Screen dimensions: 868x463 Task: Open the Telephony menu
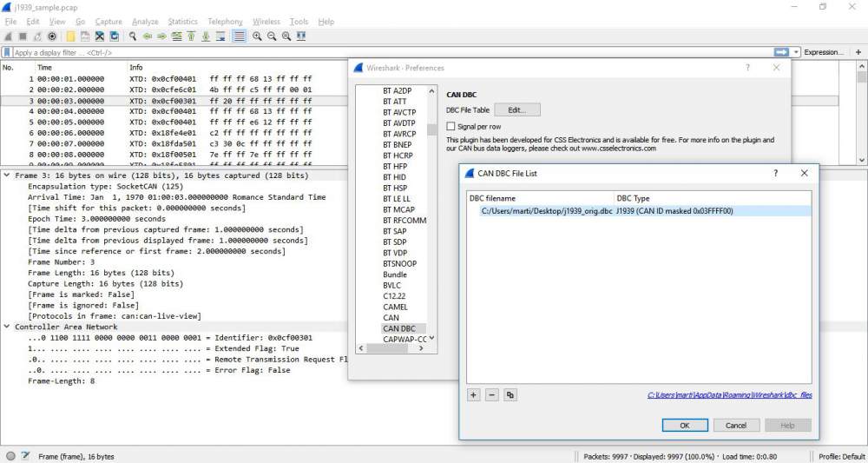[225, 22]
